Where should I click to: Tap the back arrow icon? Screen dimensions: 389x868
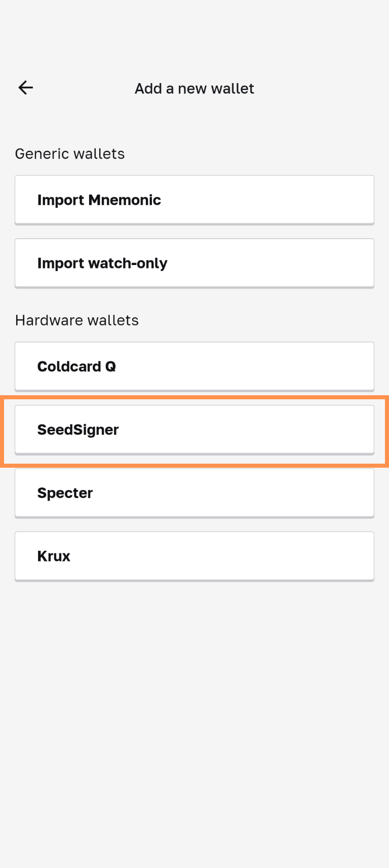tap(26, 88)
